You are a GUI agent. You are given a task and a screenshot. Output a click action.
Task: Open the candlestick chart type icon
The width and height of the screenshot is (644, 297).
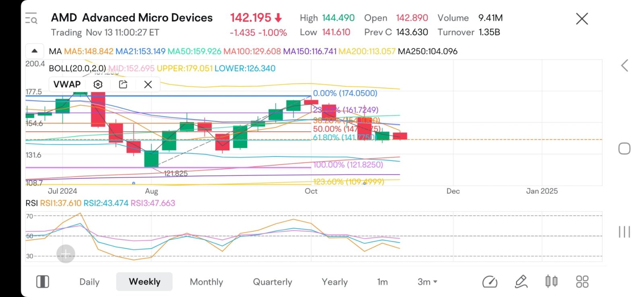pyautogui.click(x=551, y=281)
